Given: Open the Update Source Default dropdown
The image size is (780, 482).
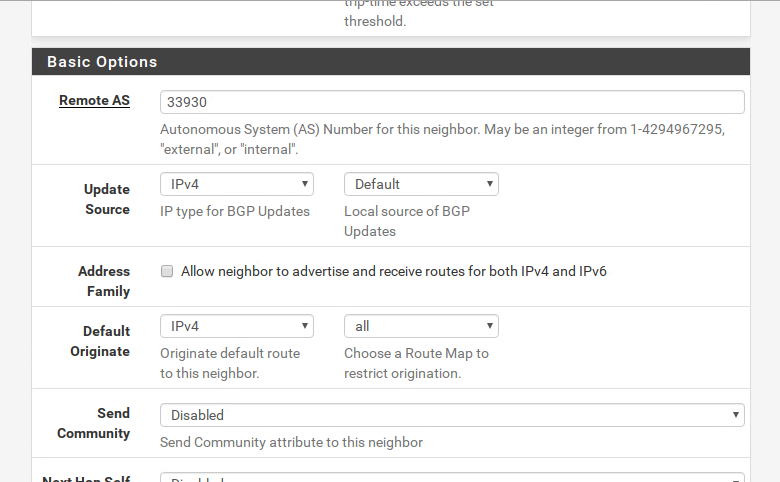Looking at the screenshot, I should [421, 184].
